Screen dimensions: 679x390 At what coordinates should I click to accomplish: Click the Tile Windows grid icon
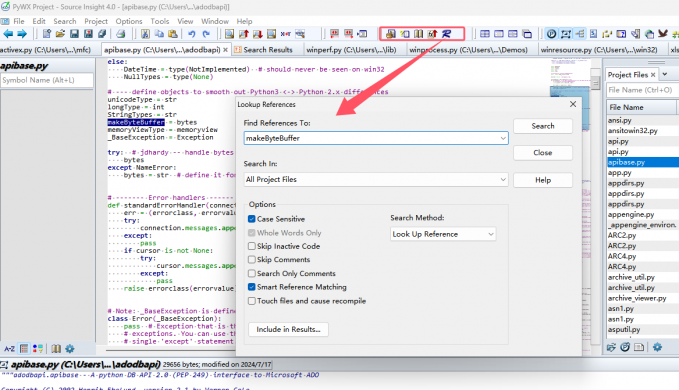tap(485, 34)
